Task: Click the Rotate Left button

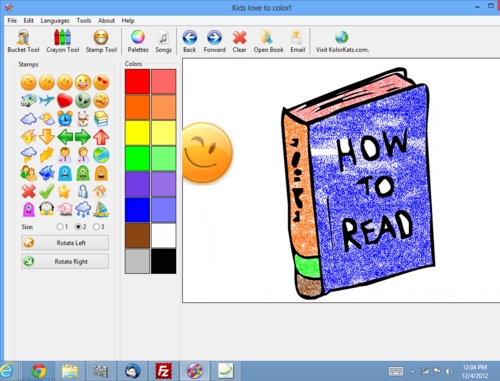Action: tap(65, 243)
